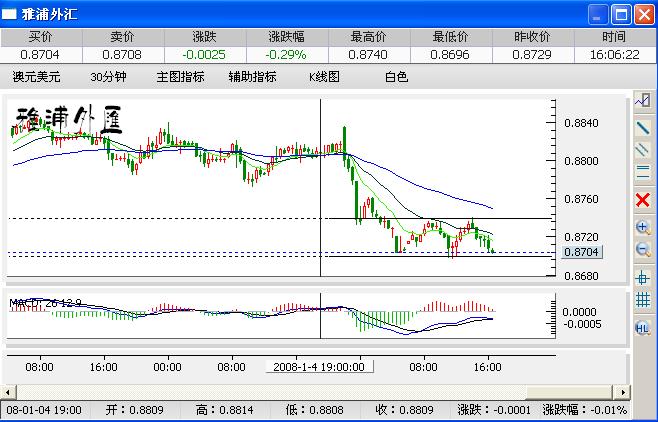Click the 卖价 column header
This screenshot has width=658, height=422.
123,38
